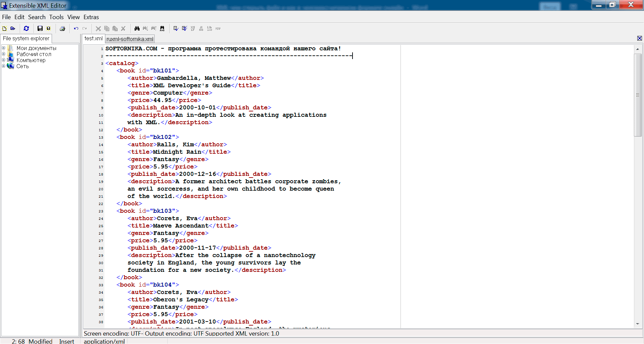
Task: Open the Extras menu
Action: point(91,17)
